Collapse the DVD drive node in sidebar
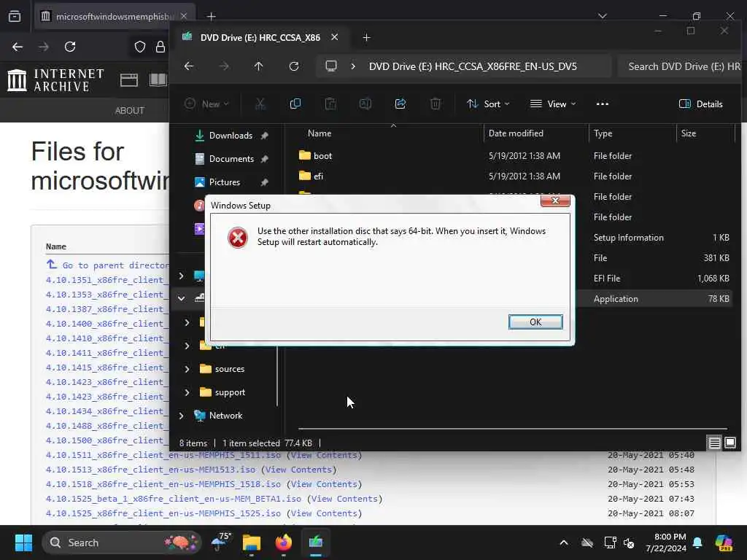 pos(181,298)
